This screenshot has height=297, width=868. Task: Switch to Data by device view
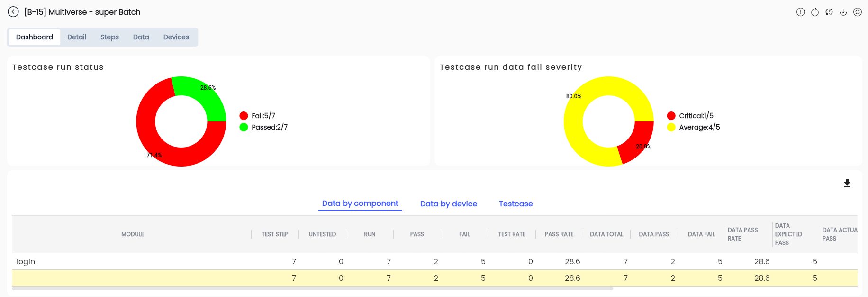(449, 204)
